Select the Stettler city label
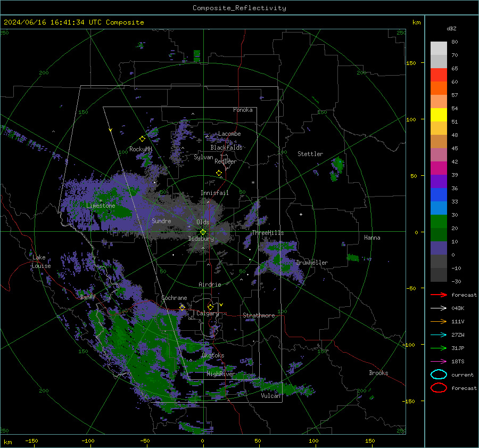This screenshot has width=479, height=448. (x=310, y=154)
